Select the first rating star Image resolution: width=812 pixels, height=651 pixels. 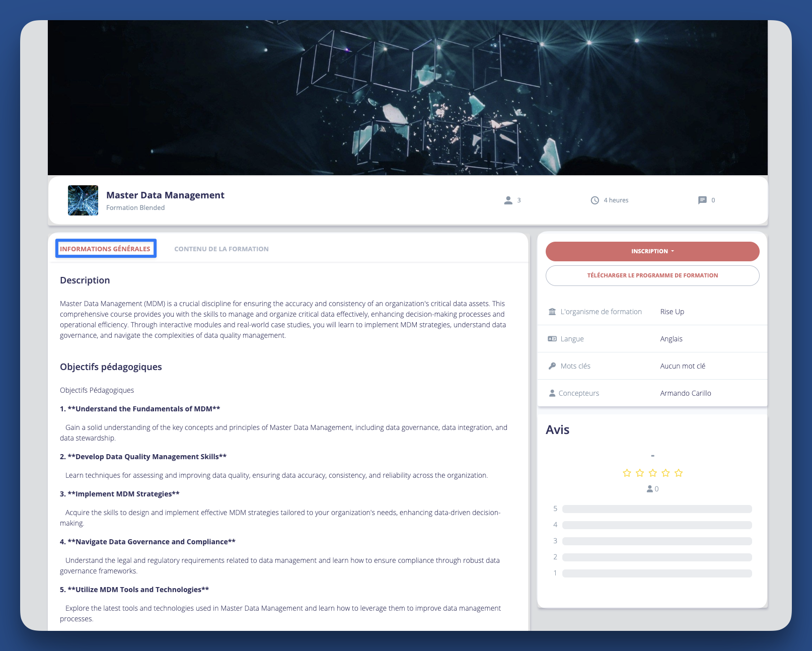point(627,473)
